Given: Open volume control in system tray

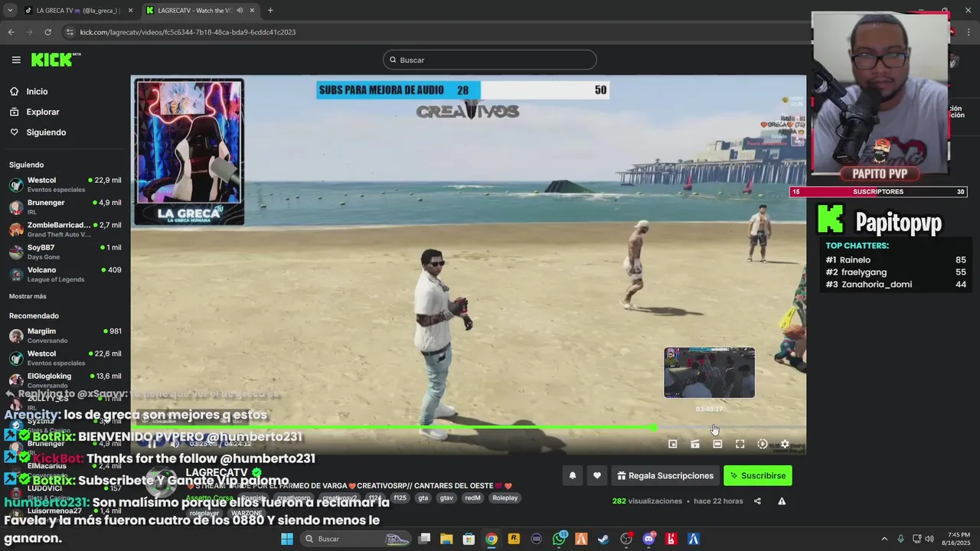Looking at the screenshot, I should pyautogui.click(x=929, y=539).
